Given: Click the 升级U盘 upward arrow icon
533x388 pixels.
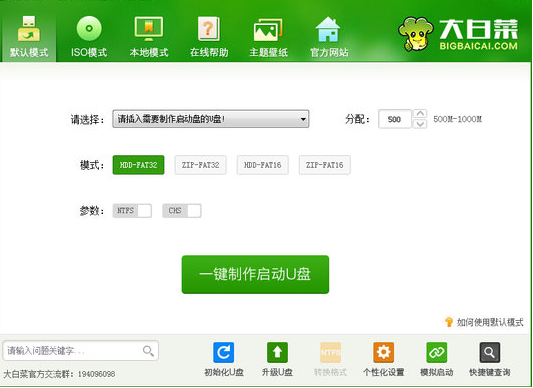Looking at the screenshot, I should coord(277,352).
